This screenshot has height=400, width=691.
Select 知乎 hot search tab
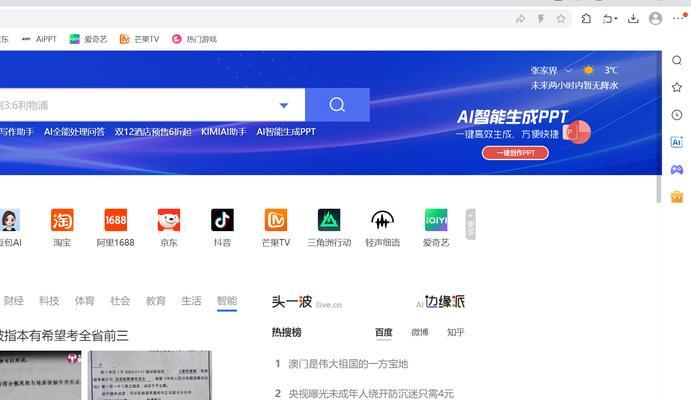[455, 332]
